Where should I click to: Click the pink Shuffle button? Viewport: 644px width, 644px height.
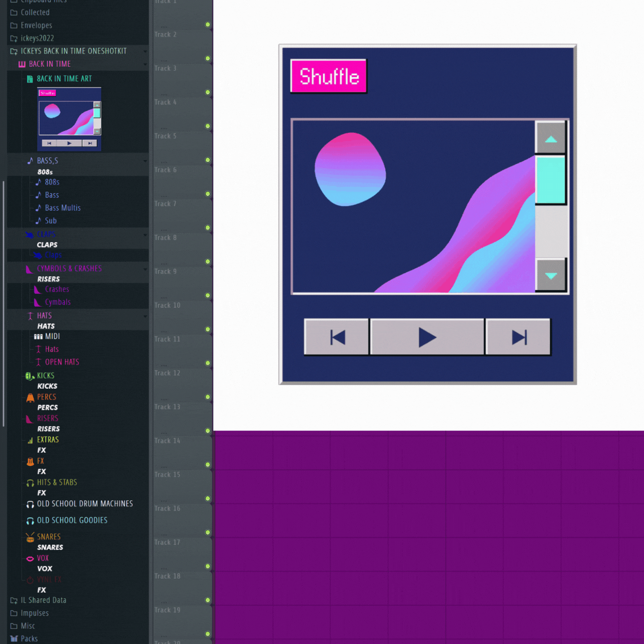tap(328, 76)
